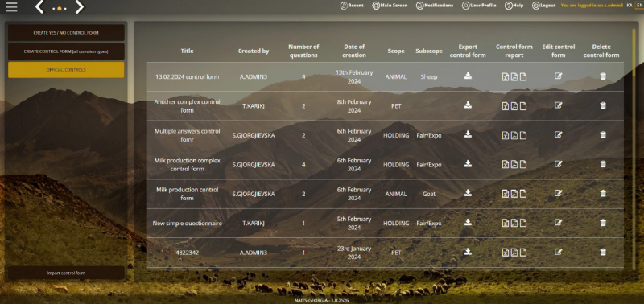Select the '13.02.2024 control form' title cell
Image resolution: width=644 pixels, height=304 pixels.
click(x=188, y=76)
